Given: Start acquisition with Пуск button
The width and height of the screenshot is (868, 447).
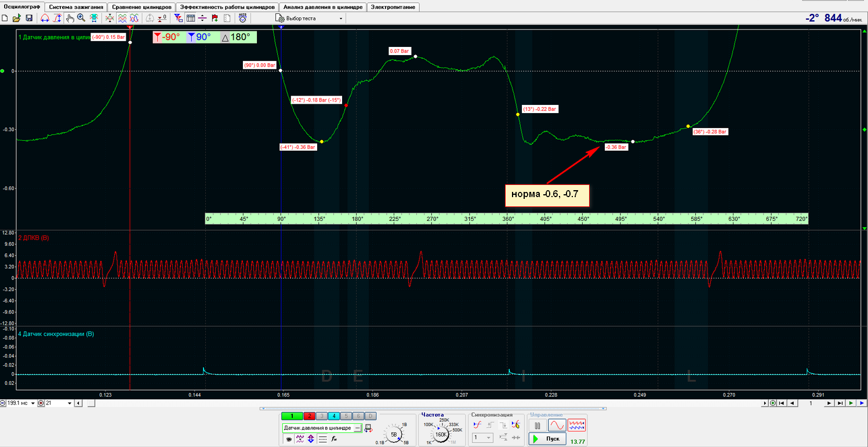Looking at the screenshot, I should [x=547, y=439].
